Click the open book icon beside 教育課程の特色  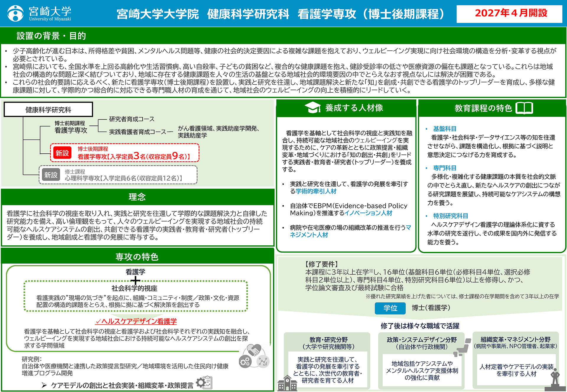point(524,108)
